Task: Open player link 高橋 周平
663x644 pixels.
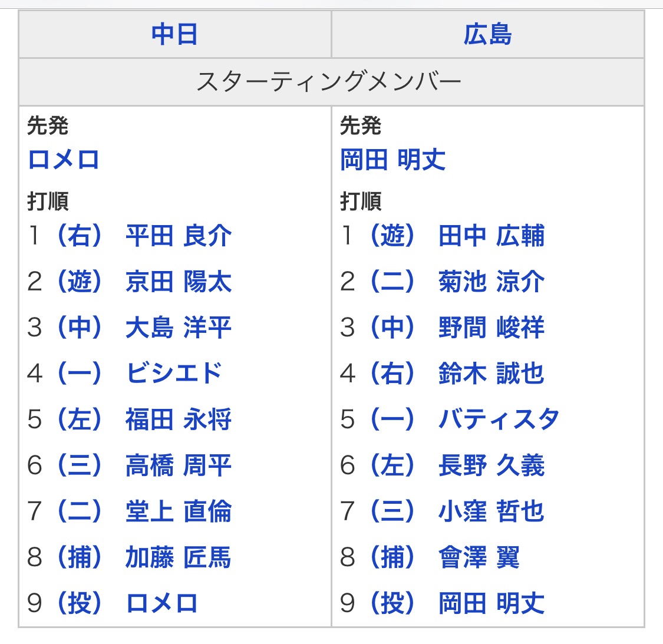Action: pyautogui.click(x=179, y=465)
